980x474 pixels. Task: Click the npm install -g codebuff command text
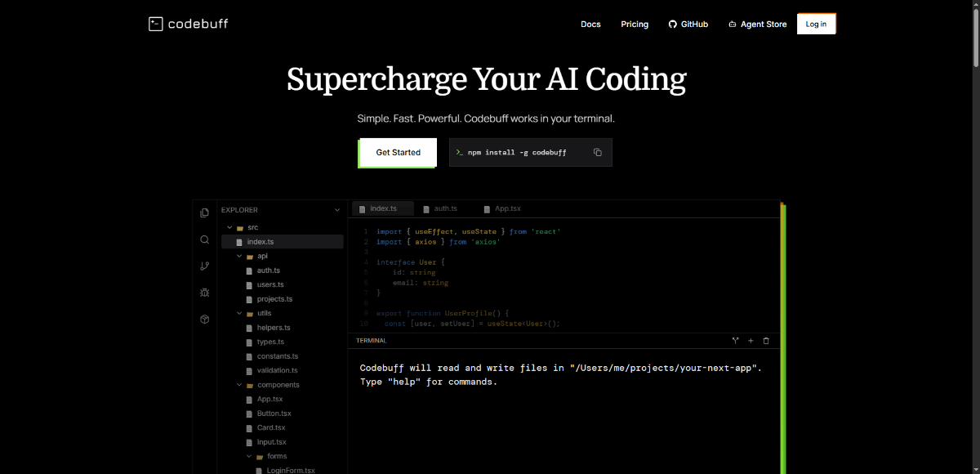[517, 153]
